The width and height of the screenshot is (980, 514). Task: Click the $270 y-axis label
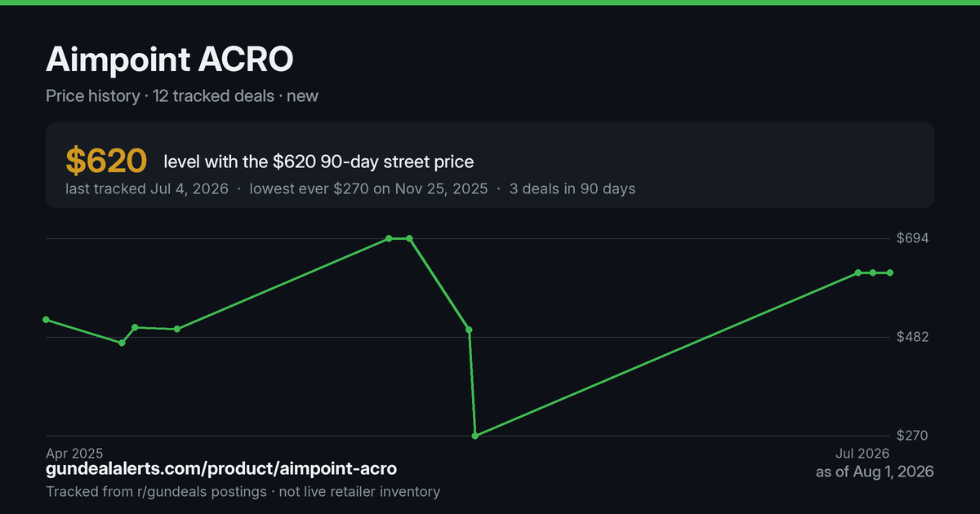(913, 436)
